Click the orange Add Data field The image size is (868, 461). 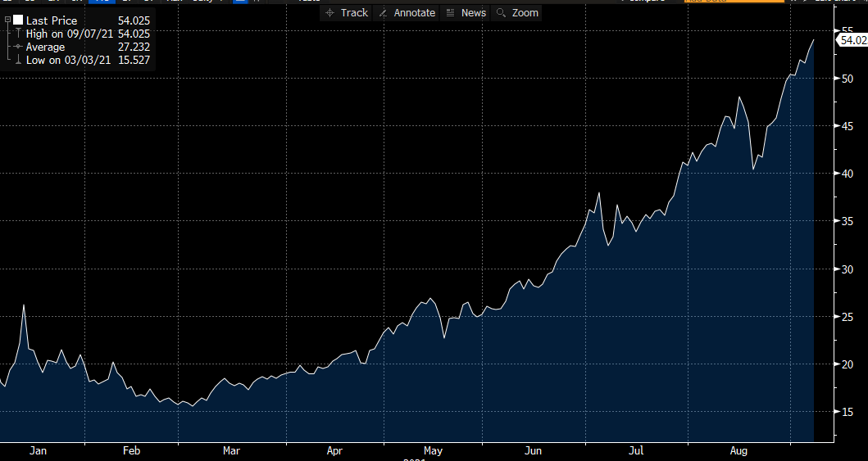(721, 1)
